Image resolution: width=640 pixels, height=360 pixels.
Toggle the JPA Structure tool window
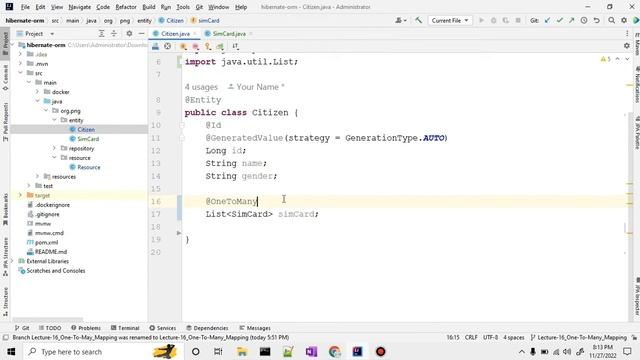(x=5, y=256)
